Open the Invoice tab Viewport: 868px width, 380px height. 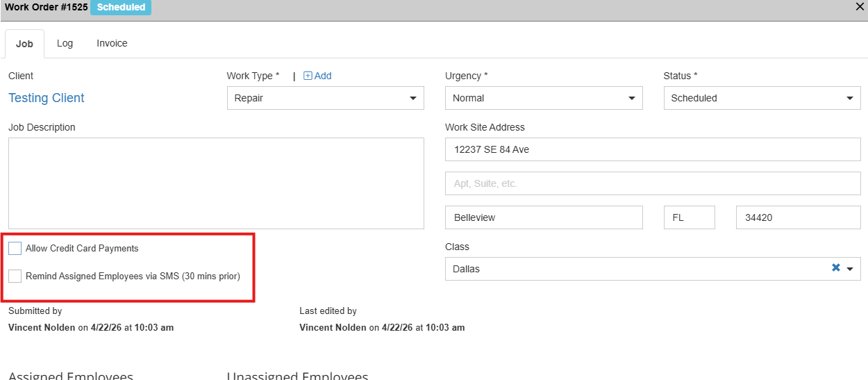click(112, 43)
